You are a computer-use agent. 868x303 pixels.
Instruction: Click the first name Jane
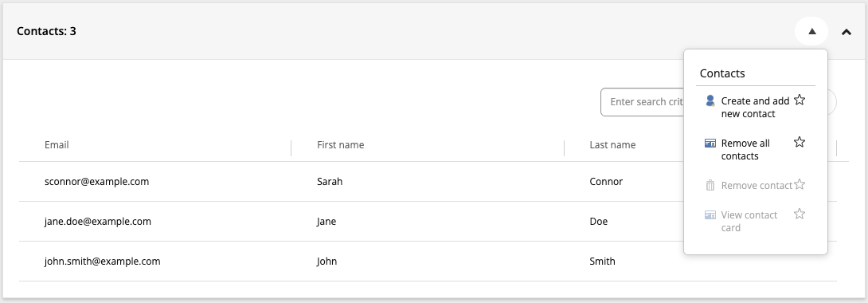coord(326,222)
